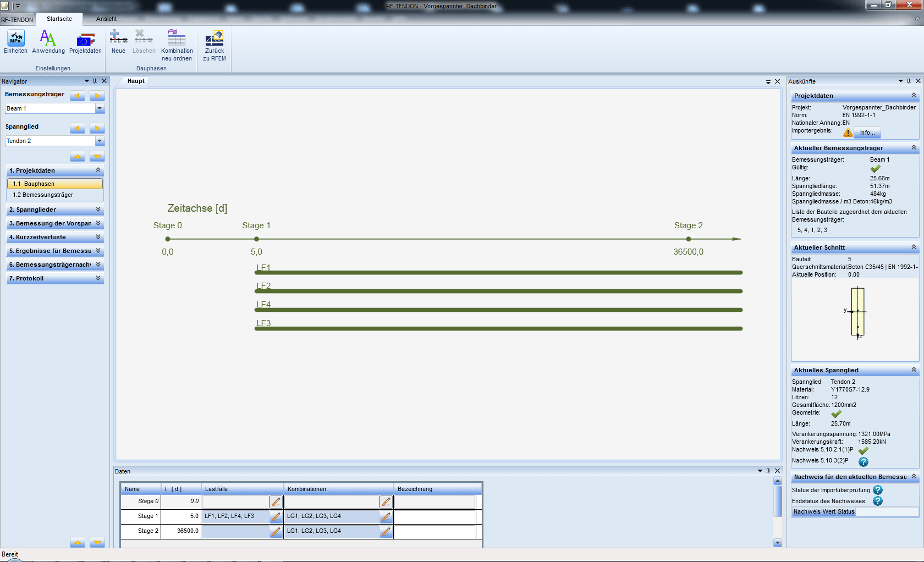Edit Lastfälle for Stage 2
Image resolution: width=924 pixels, height=562 pixels.
276,531
